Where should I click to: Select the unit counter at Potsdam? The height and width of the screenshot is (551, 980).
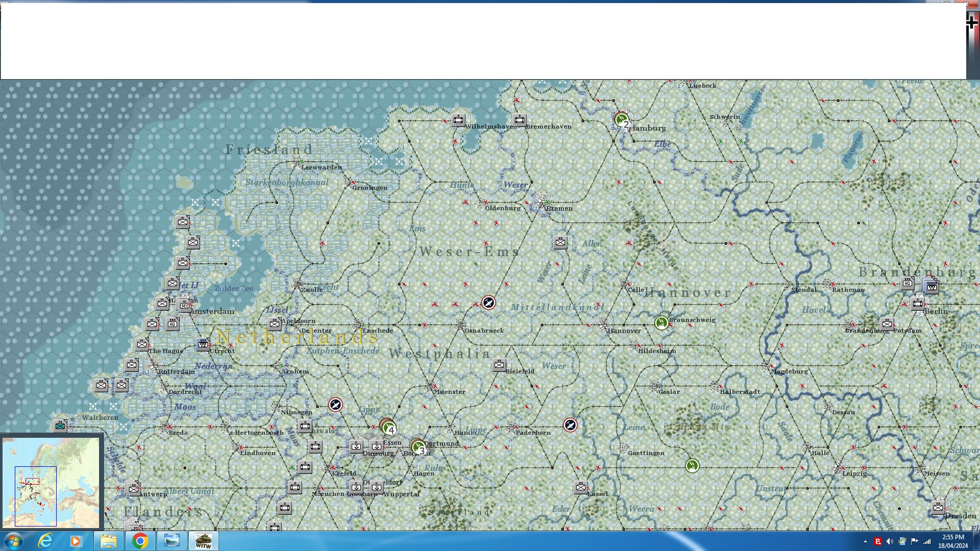pyautogui.click(x=887, y=324)
